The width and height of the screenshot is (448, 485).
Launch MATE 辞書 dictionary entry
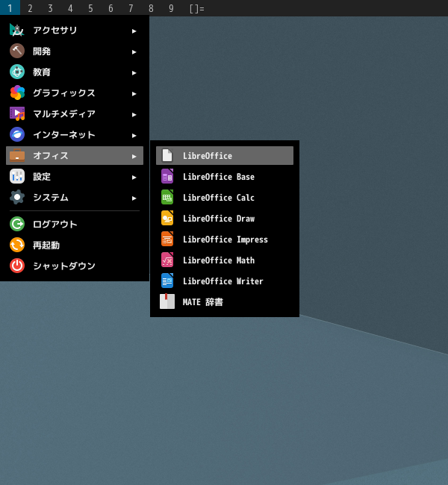[x=225, y=301]
